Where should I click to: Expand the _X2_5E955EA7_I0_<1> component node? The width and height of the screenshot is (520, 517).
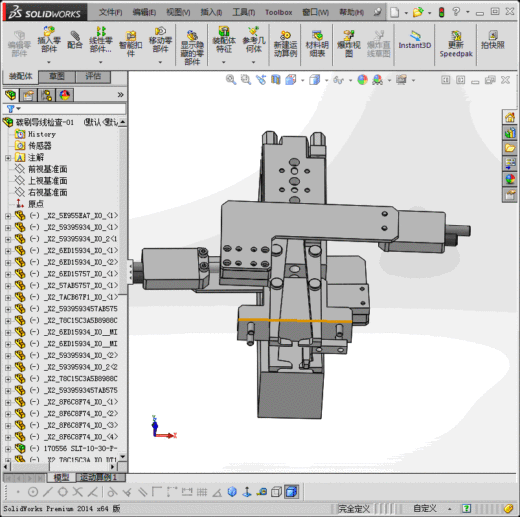coord(8,216)
